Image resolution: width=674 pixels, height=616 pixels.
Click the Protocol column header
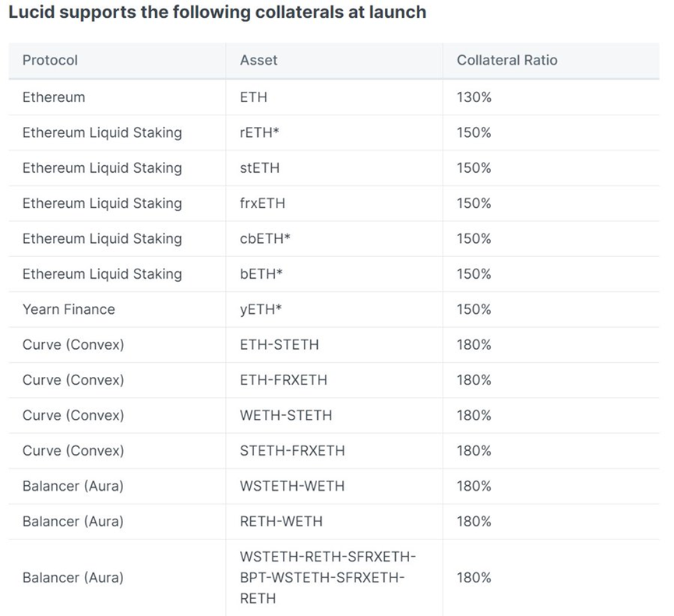[50, 60]
